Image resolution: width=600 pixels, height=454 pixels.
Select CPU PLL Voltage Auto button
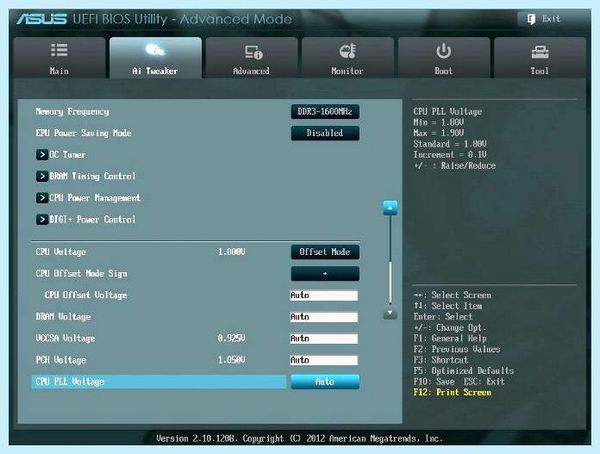tap(325, 382)
